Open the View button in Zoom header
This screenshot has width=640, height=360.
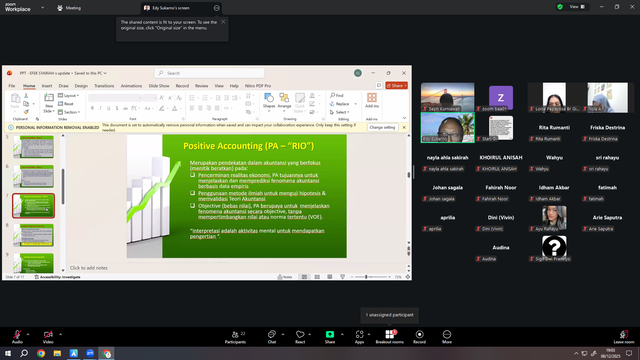577,7
